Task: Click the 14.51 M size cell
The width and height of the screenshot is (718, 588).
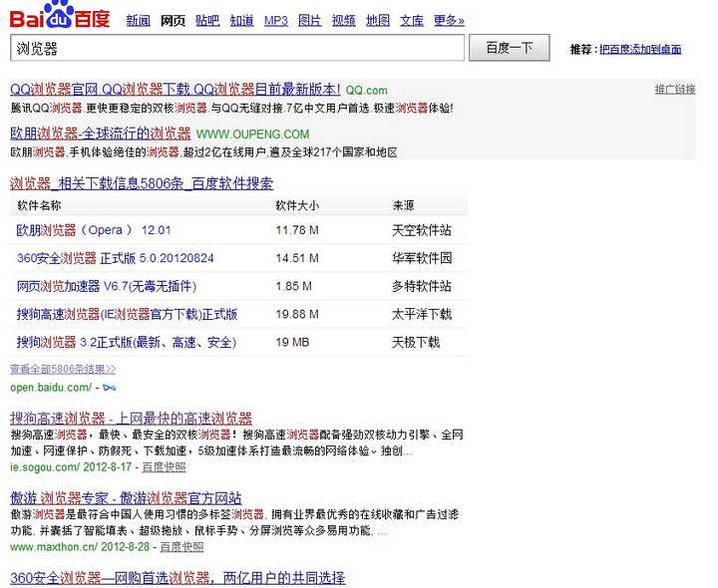Action: click(297, 258)
